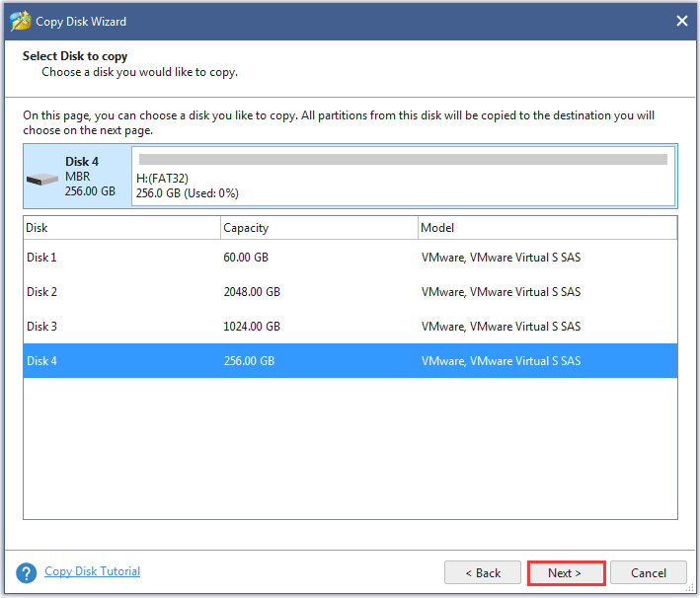Cancel the copy disk wizard
The width and height of the screenshot is (700, 598).
648,572
